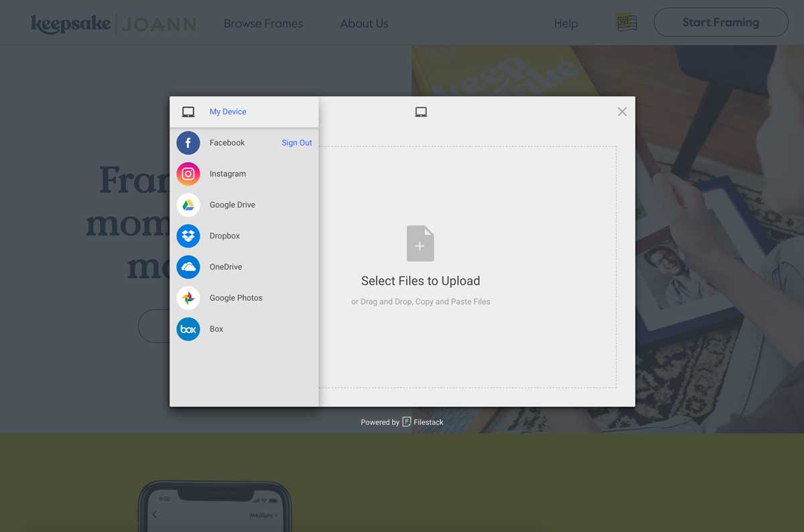This screenshot has height=532, width=804.
Task: Choose Dropbox as upload source
Action: [244, 236]
